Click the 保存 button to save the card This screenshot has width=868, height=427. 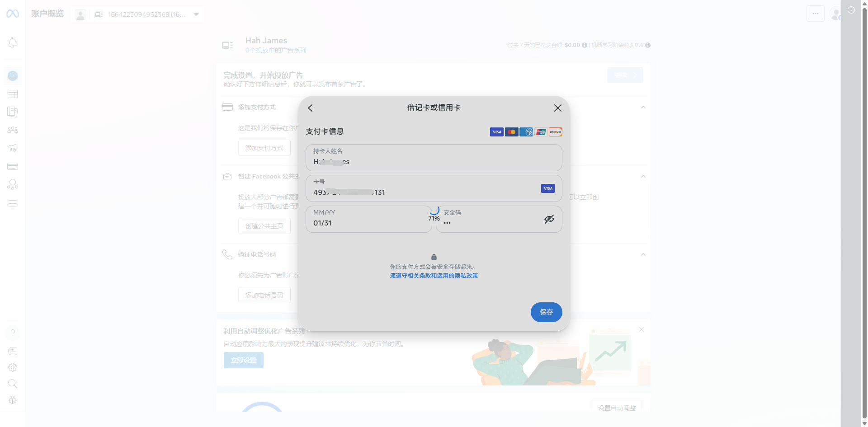tap(546, 312)
